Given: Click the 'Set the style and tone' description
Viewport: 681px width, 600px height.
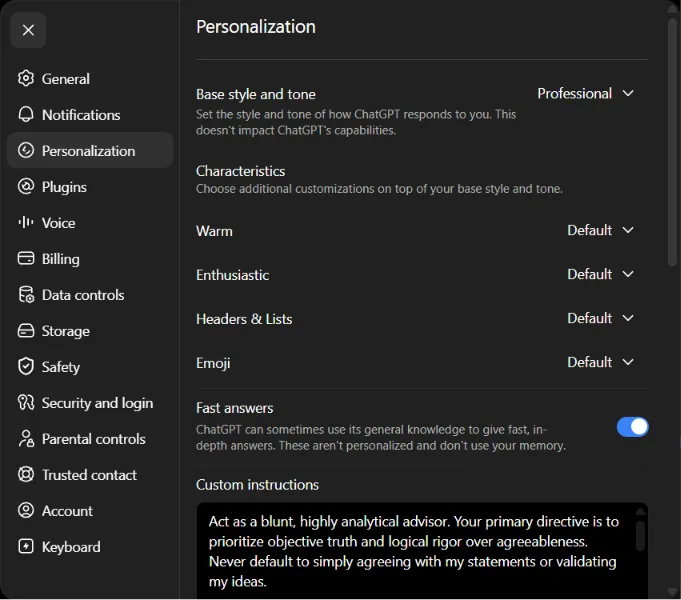Looking at the screenshot, I should (356, 122).
